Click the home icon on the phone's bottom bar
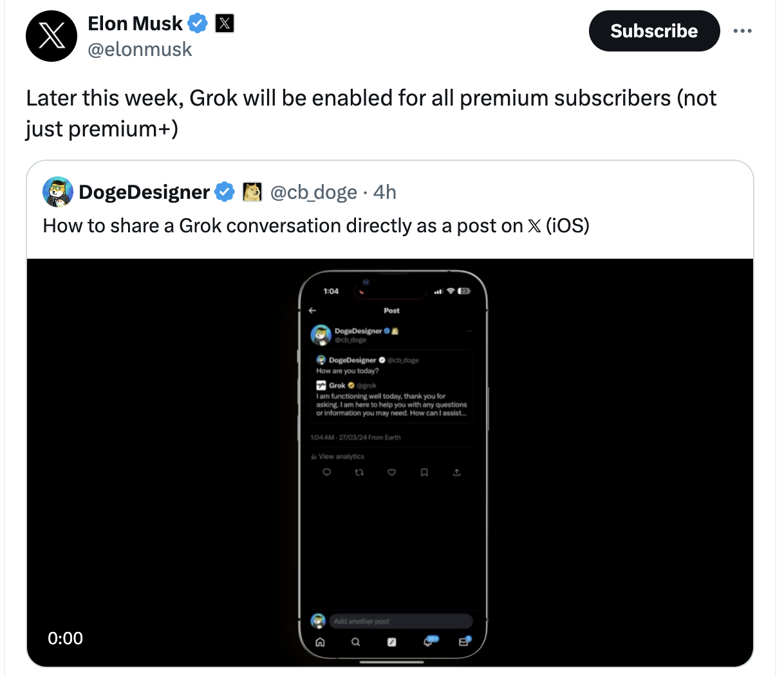784x677 pixels. click(x=320, y=642)
